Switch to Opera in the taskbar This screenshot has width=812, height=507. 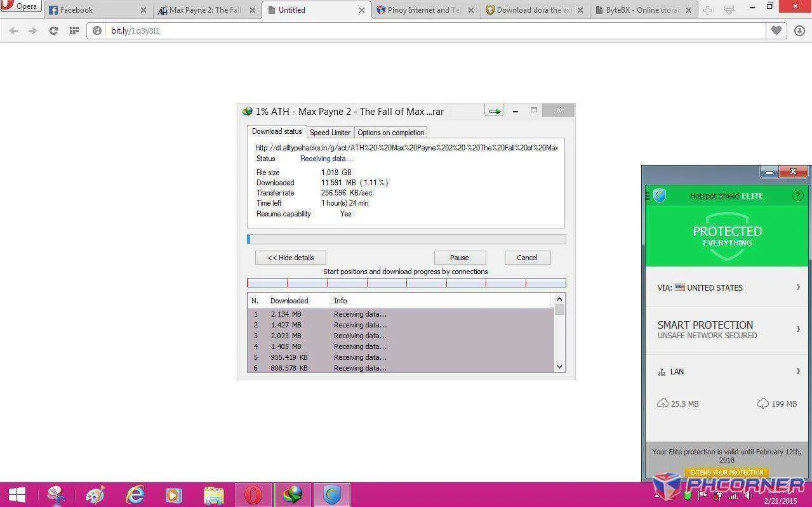[x=253, y=494]
